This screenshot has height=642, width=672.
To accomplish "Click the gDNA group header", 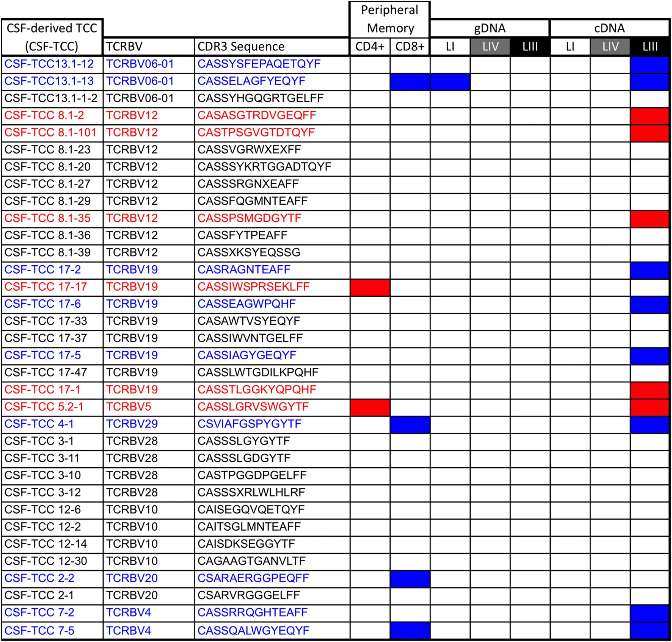I will (x=489, y=28).
